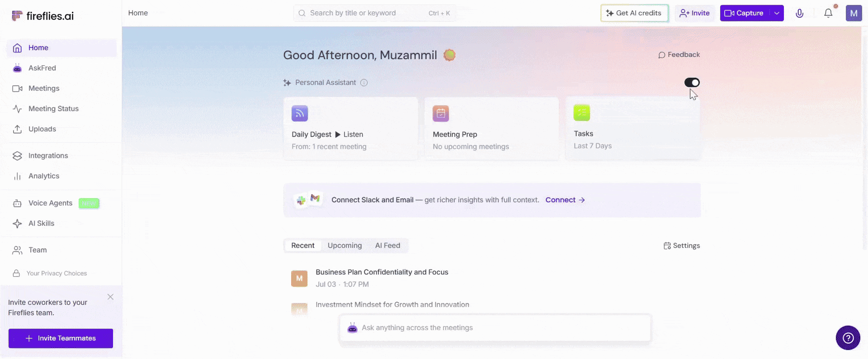Image resolution: width=868 pixels, height=359 pixels.
Task: Click the Slack icon in connect banner
Action: [301, 201]
